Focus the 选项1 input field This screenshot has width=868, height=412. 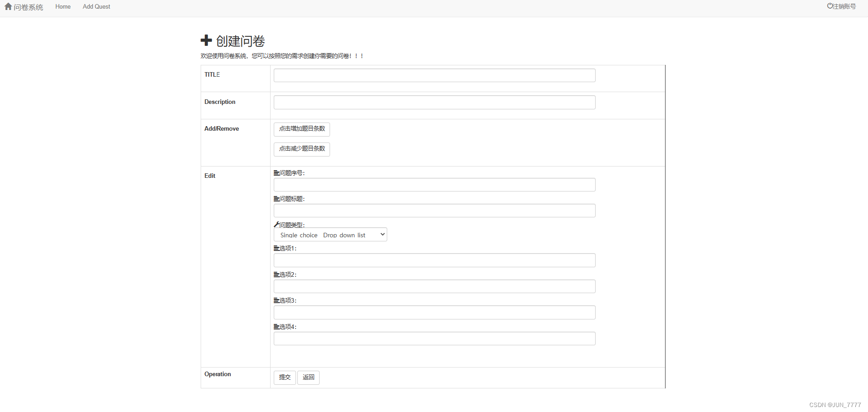click(x=434, y=260)
